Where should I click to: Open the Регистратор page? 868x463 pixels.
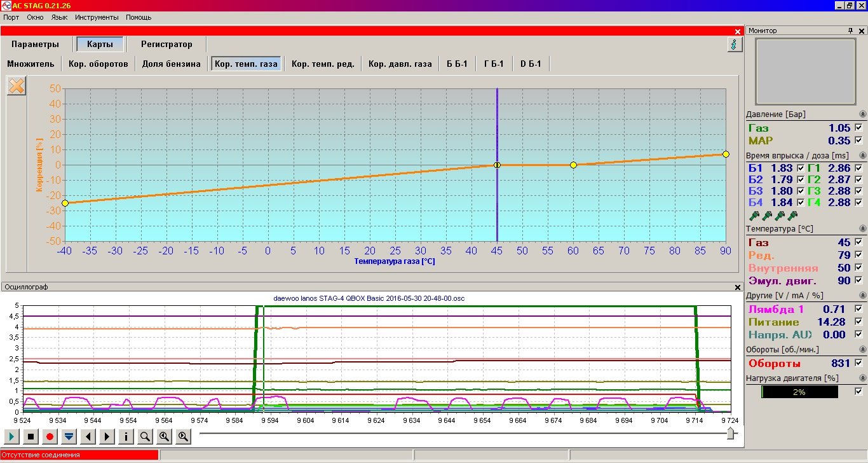166,45
